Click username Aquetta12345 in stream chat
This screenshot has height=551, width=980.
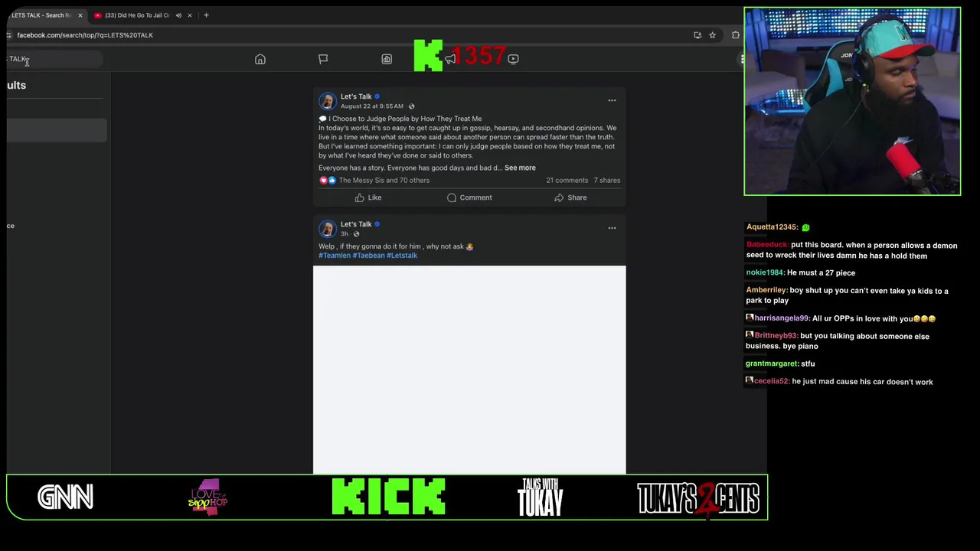773,227
